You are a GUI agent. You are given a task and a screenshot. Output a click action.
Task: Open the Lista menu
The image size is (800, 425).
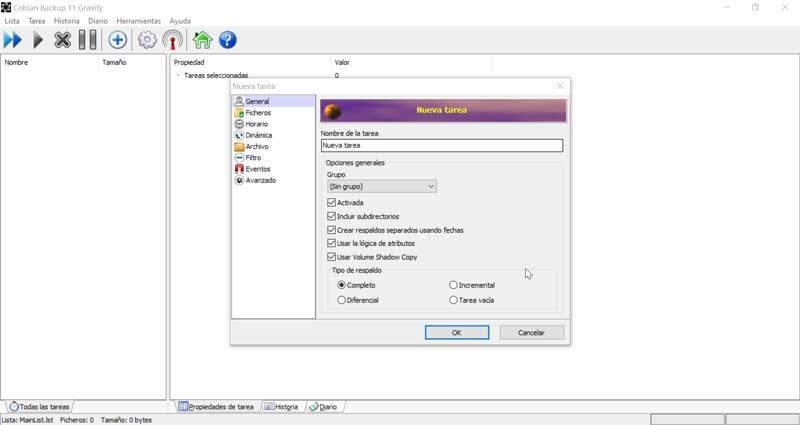click(x=12, y=21)
